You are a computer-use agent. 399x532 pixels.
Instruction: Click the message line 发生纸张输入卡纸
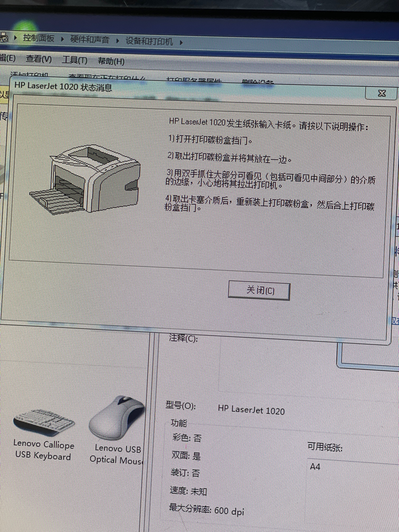point(268,125)
